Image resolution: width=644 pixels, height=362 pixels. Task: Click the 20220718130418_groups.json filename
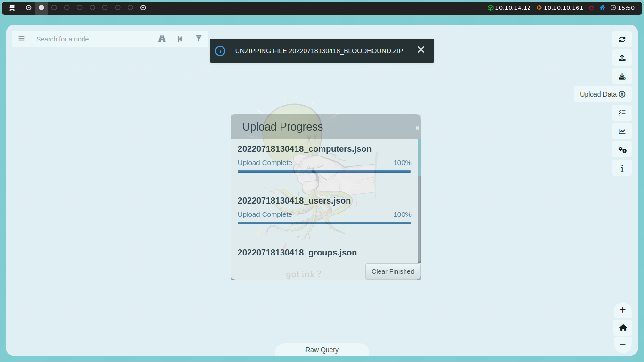click(x=297, y=253)
